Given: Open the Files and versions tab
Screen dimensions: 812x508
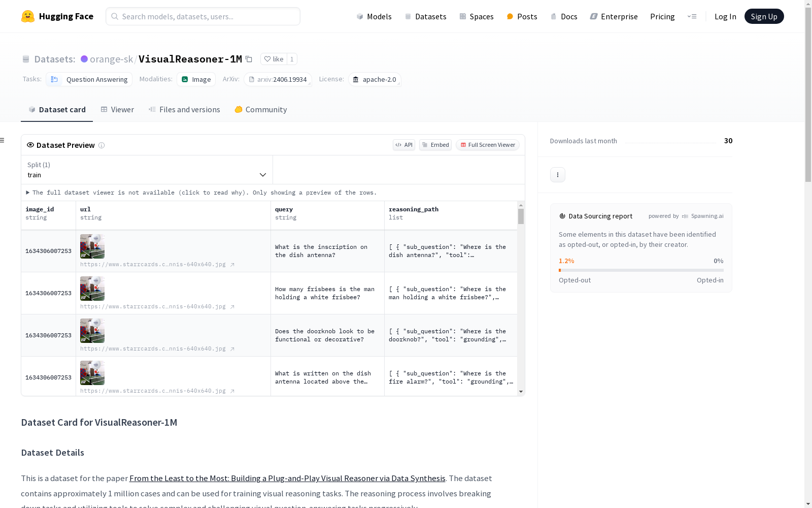Looking at the screenshot, I should coord(184,110).
